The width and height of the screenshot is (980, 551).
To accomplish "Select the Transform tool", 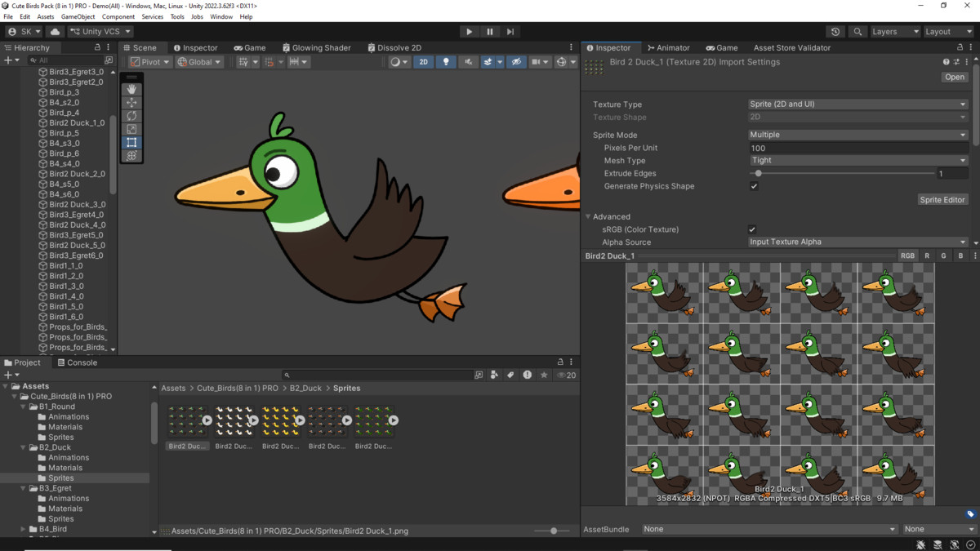I will (x=131, y=156).
